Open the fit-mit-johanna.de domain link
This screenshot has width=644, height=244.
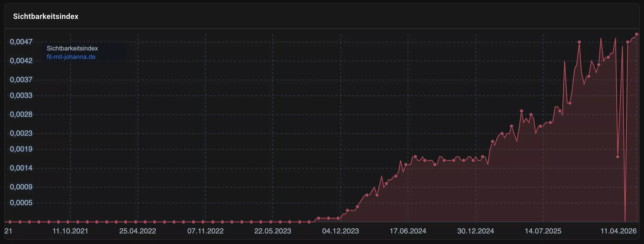(71, 57)
